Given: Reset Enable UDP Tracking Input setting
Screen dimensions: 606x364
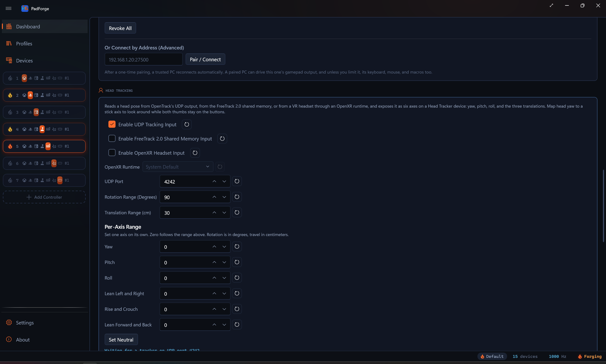Looking at the screenshot, I should pos(187,124).
